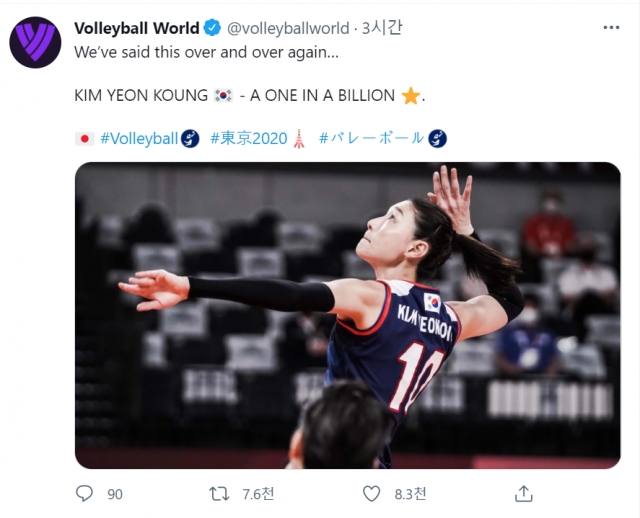Click the retweet count 7.6천
Viewport: 640px width, 518px height.
click(x=258, y=494)
